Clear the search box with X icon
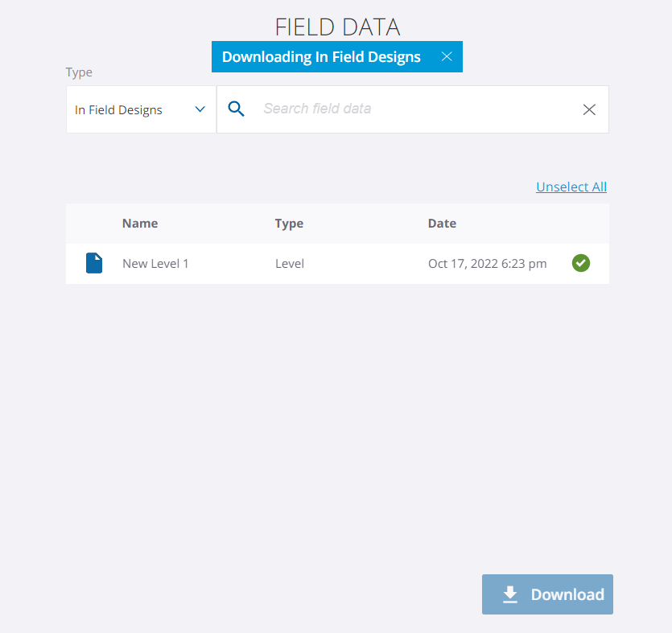This screenshot has width=672, height=633. 589,109
